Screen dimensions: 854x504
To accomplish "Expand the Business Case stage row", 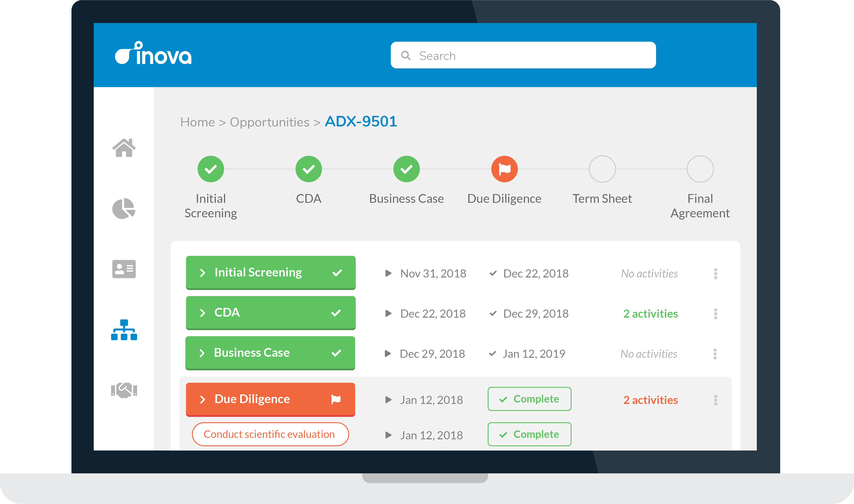I will pos(202,353).
